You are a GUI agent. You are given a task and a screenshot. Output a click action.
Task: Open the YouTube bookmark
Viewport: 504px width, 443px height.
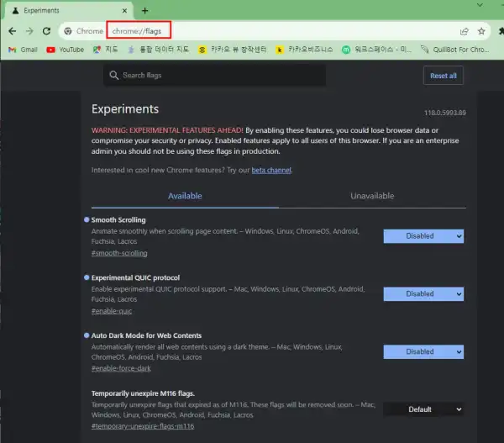coord(65,50)
